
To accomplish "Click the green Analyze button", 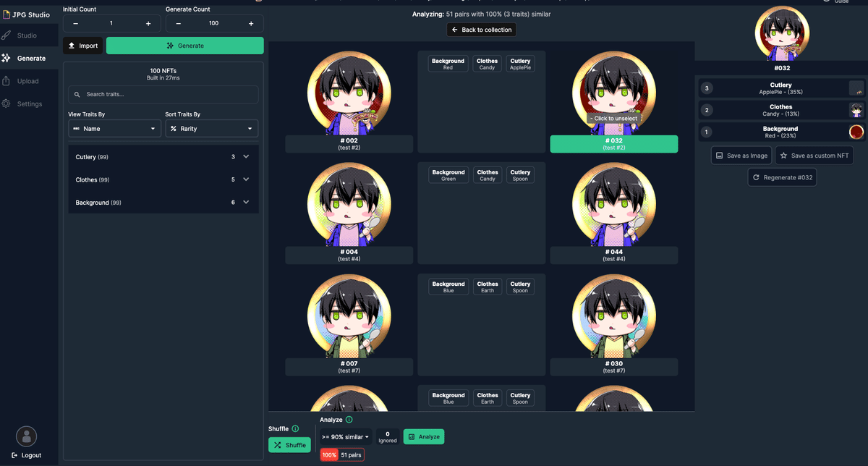I will 424,437.
